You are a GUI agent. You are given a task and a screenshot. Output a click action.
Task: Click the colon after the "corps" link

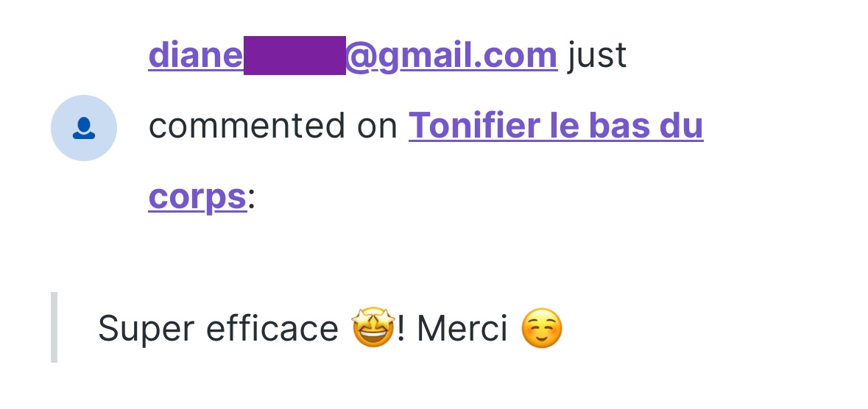coord(251,197)
